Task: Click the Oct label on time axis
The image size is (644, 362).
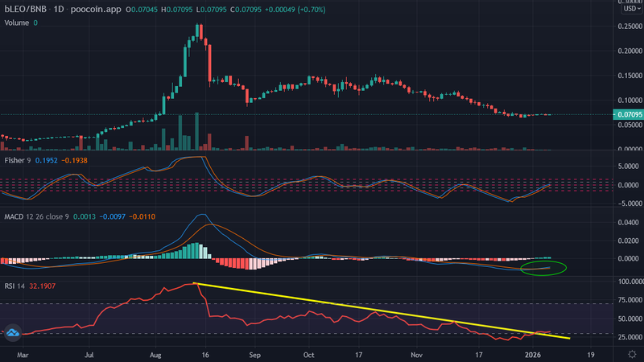Action: 308,353
